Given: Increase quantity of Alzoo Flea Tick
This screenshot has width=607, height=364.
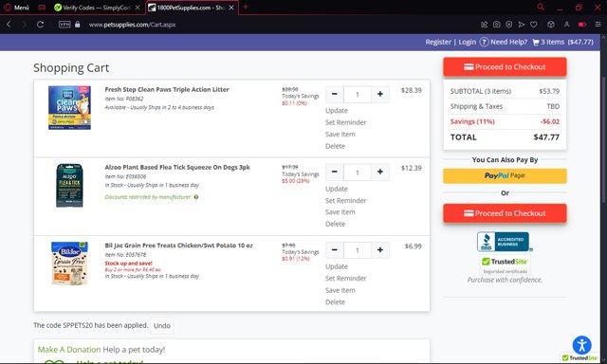Looking at the screenshot, I should coord(380,172).
